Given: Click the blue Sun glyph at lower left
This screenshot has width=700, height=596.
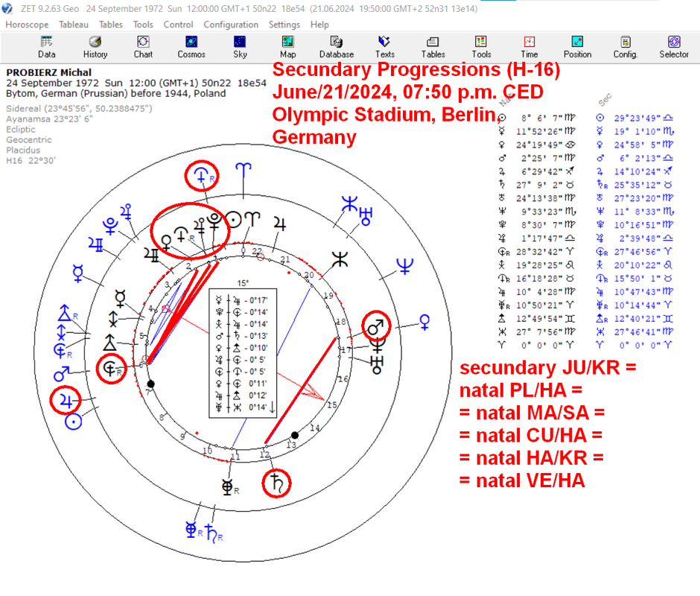Looking at the screenshot, I should (73, 422).
